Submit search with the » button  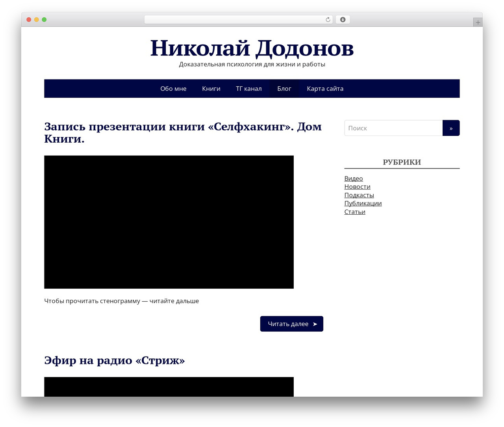[451, 128]
